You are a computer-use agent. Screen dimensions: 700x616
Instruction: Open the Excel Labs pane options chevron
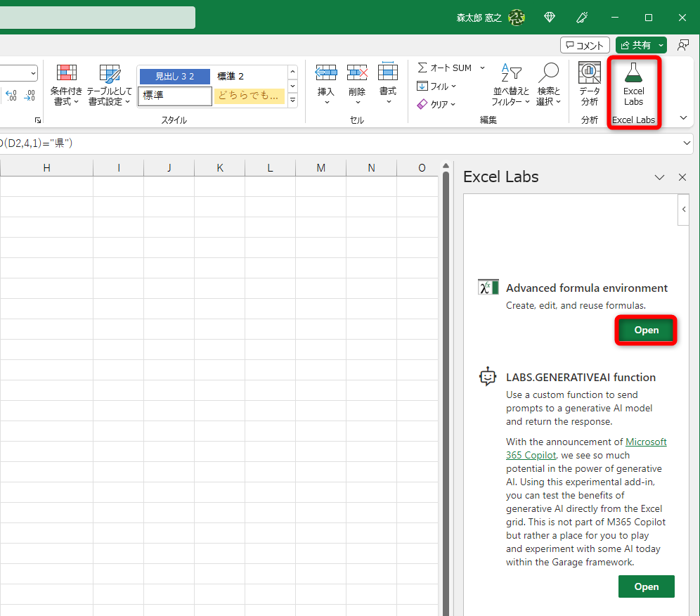(x=659, y=177)
